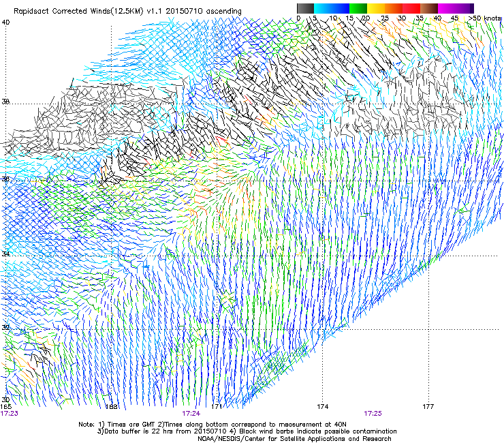Image resolution: width=504 pixels, height=443 pixels.
Task: Click the magenta 40-45 knots legend swatch
Action: [x=447, y=8]
